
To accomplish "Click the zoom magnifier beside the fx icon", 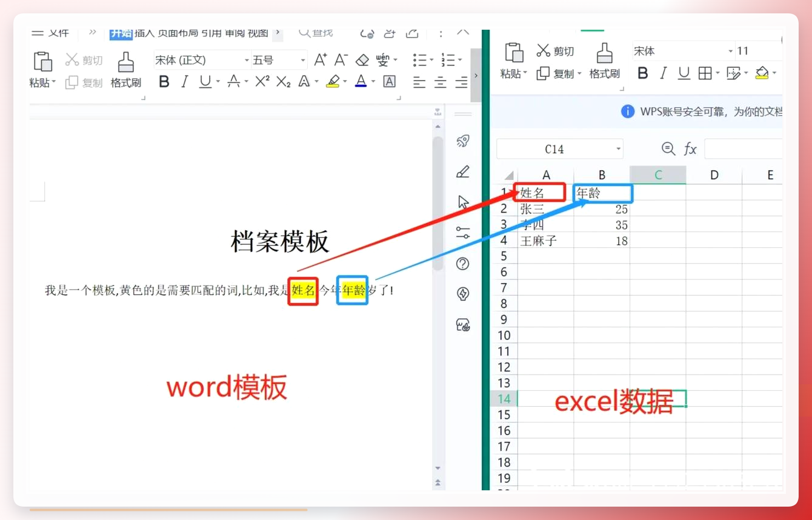I will click(x=668, y=148).
